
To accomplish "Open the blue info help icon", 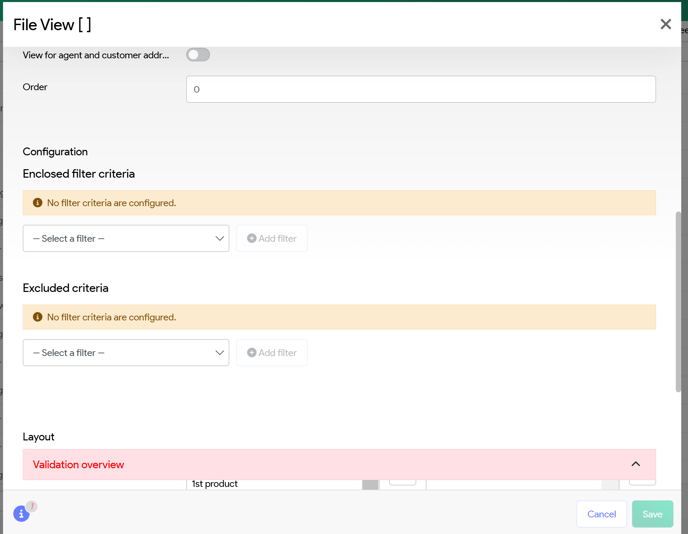I will [x=21, y=514].
